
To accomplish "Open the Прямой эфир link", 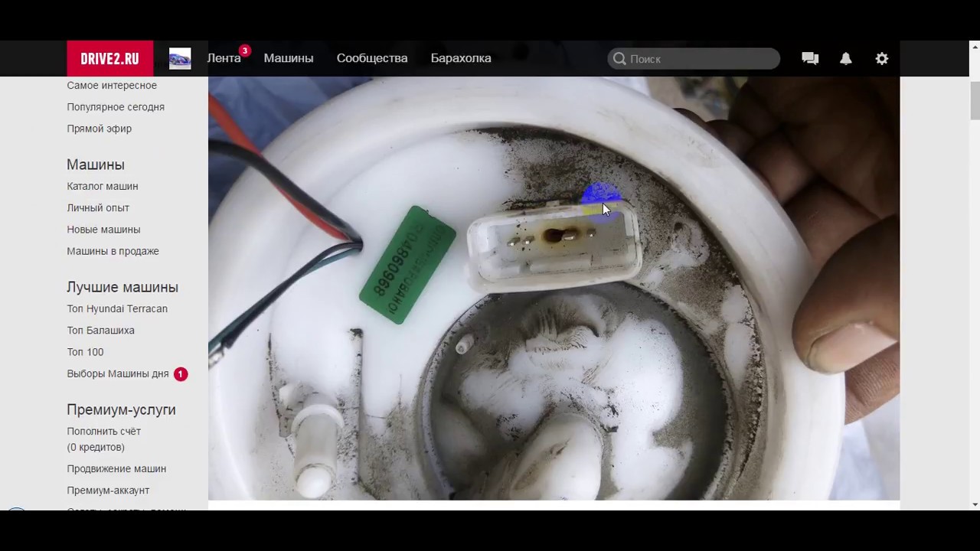I will (99, 129).
